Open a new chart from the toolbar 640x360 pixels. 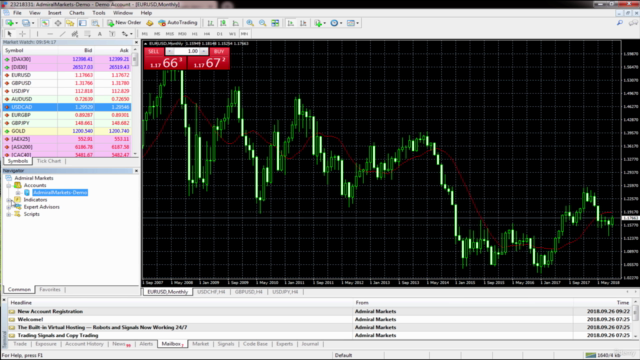pyautogui.click(x=10, y=23)
